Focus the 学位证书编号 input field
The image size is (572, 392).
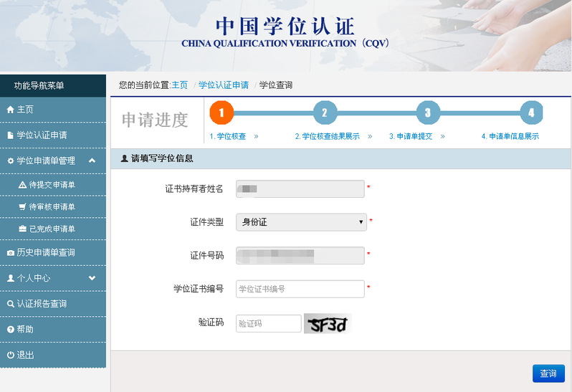click(x=300, y=289)
